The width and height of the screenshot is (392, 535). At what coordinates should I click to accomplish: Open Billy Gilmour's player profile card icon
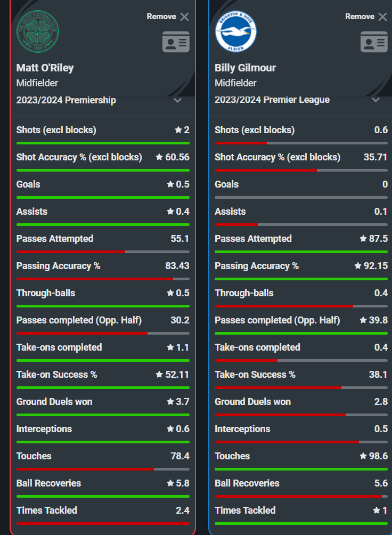pyautogui.click(x=374, y=42)
